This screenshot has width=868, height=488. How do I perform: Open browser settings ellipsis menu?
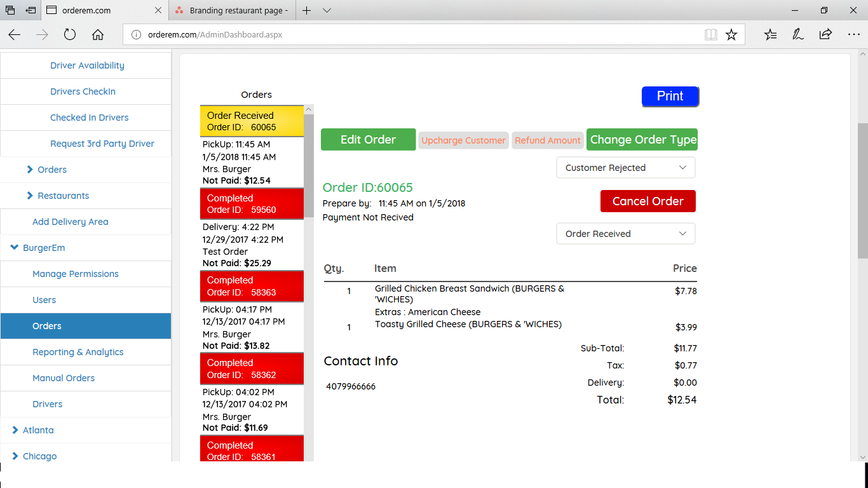[853, 34]
